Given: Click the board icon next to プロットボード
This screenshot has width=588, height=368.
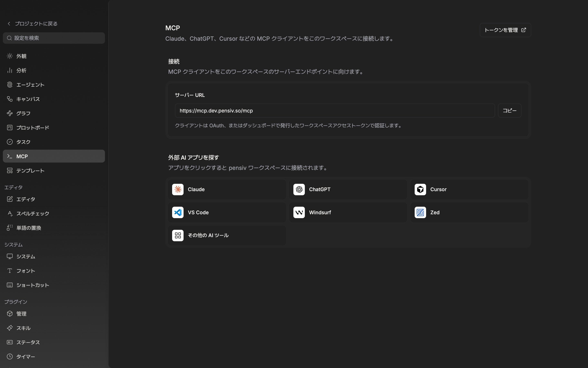Looking at the screenshot, I should (x=10, y=128).
